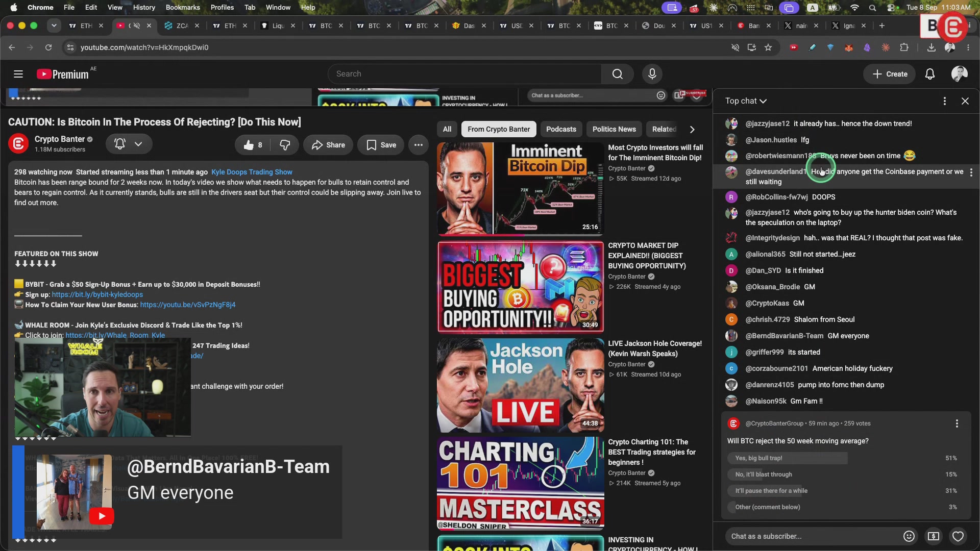Send a Super Chat dollar icon

(x=934, y=536)
